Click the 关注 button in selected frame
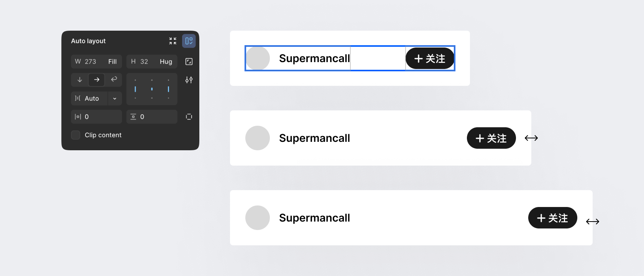The height and width of the screenshot is (276, 644). coord(430,58)
